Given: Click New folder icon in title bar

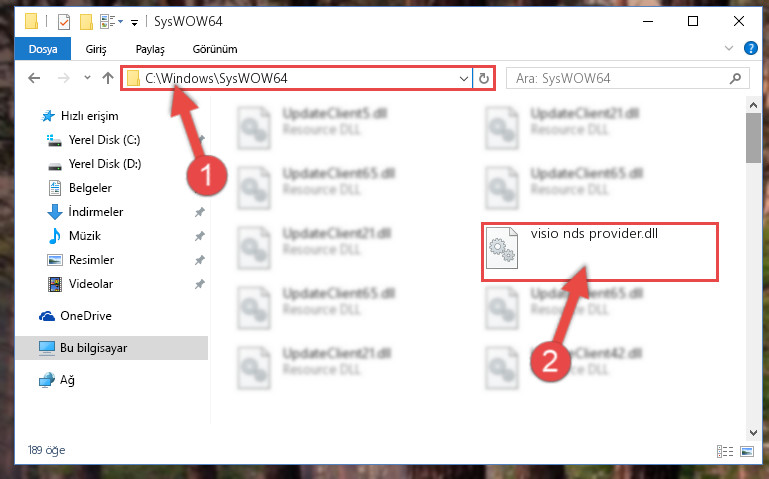Looking at the screenshot, I should [86, 22].
